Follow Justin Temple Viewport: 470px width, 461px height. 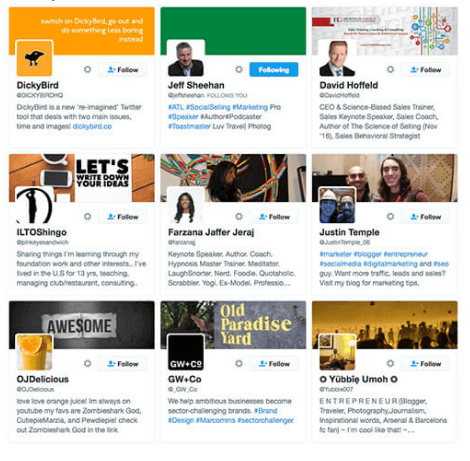[425, 217]
